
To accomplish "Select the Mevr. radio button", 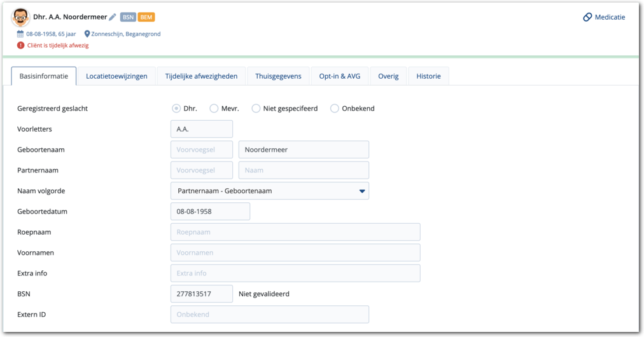I will pyautogui.click(x=214, y=108).
